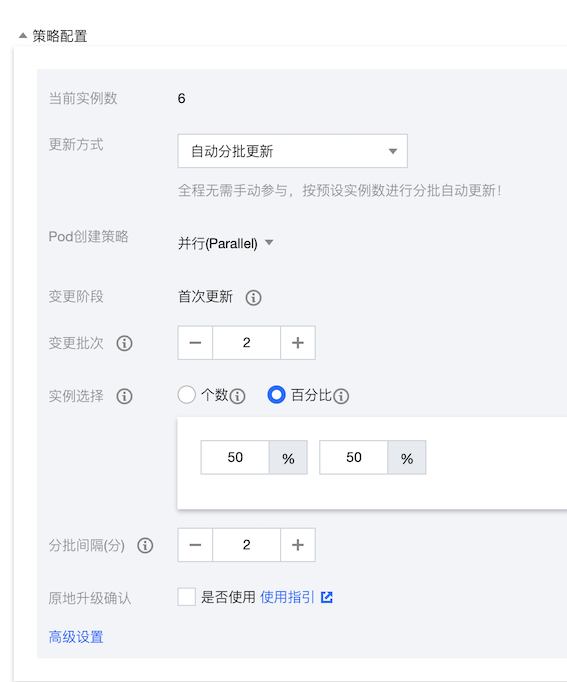Screen dimensions: 567x682
Task: Click info icon after 个数 option
Action: (237, 396)
